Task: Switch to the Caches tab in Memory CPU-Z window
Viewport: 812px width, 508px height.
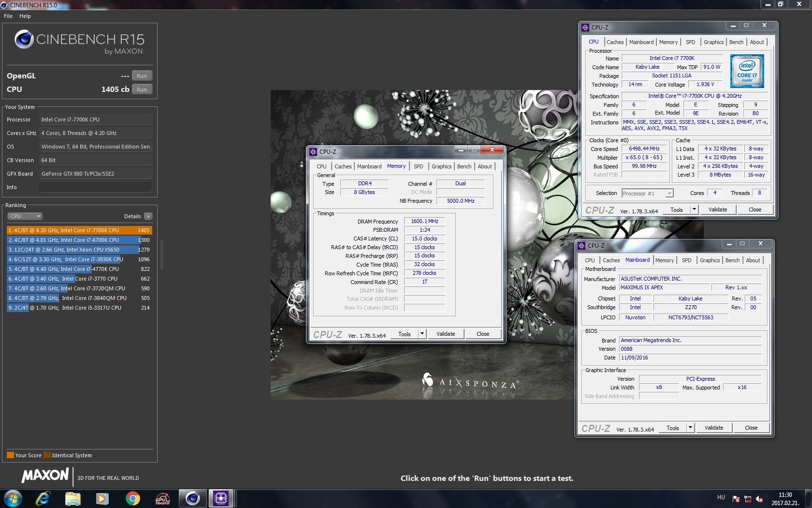Action: click(343, 166)
